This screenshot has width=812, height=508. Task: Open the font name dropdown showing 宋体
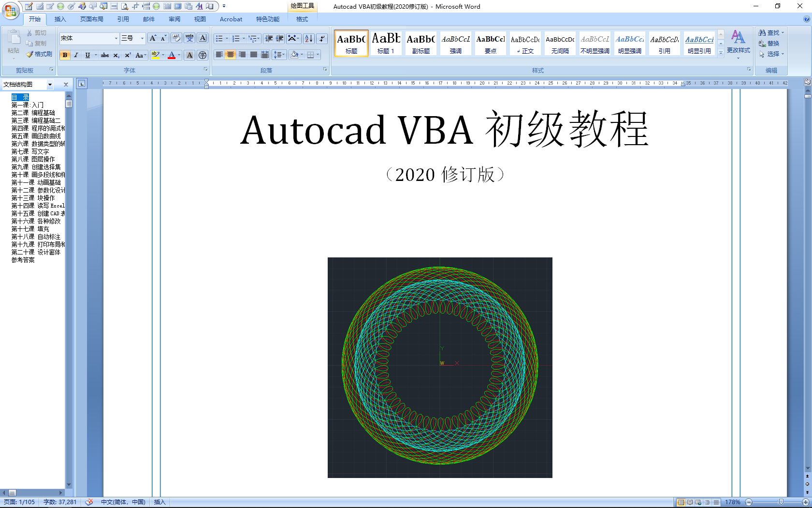(116, 38)
